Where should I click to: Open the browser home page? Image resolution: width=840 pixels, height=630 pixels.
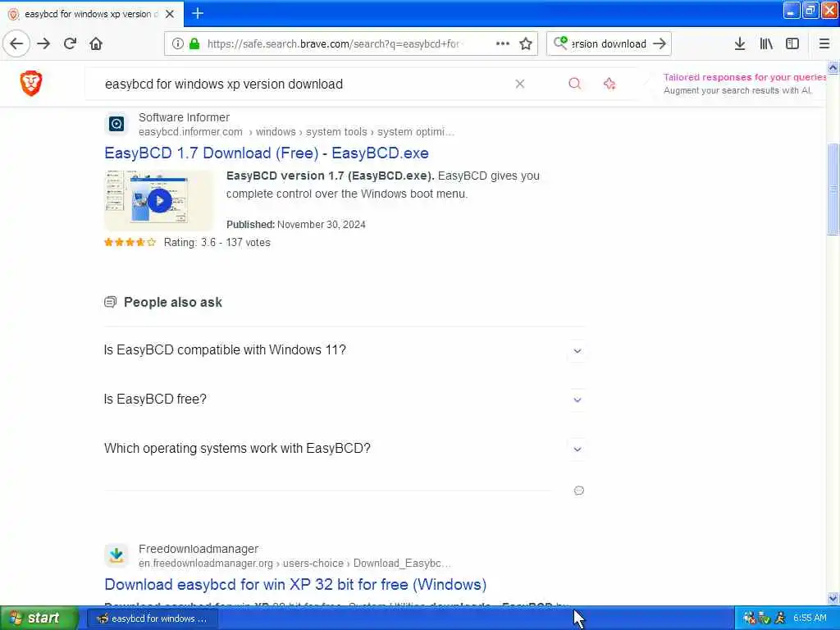[96, 43]
